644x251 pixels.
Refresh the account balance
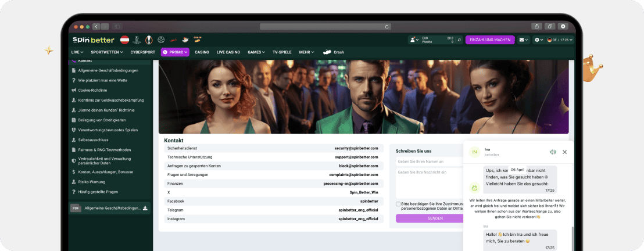pos(459,40)
